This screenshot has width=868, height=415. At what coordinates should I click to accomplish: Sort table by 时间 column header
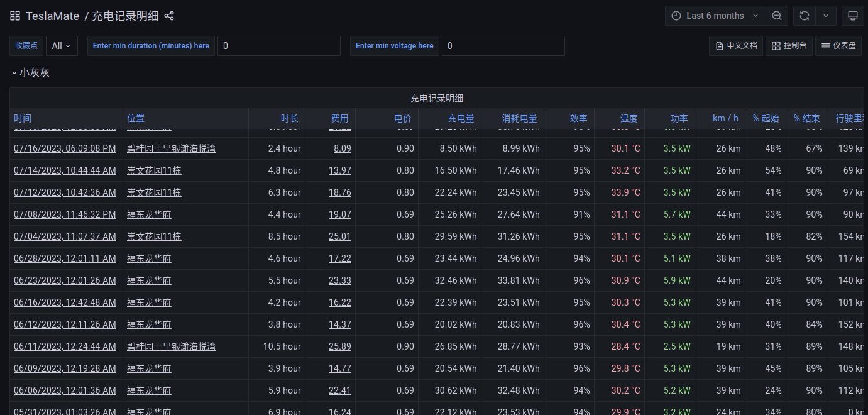point(23,118)
